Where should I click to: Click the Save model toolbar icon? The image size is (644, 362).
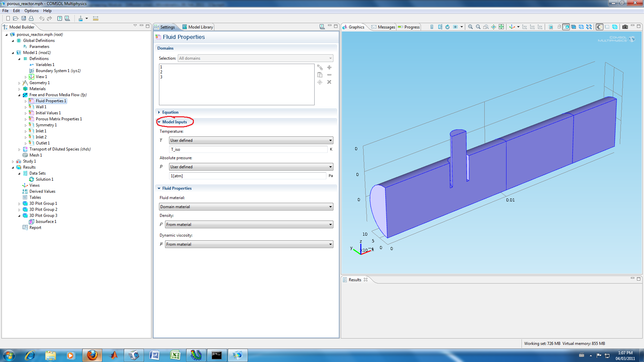click(x=23, y=18)
